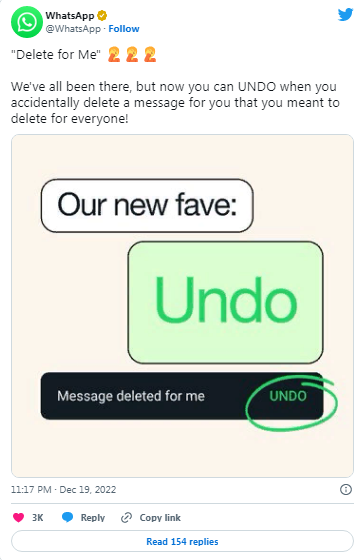The height and width of the screenshot is (560, 363).
Task: Open the tweet timestamp Dec 19, 2022
Action: click(64, 489)
